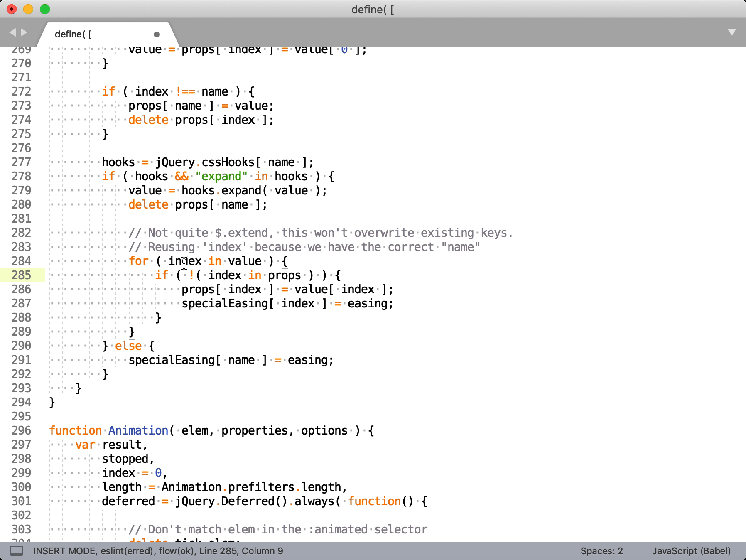Click the 'if' keyword on line 272
746x560 pixels.
click(x=108, y=91)
